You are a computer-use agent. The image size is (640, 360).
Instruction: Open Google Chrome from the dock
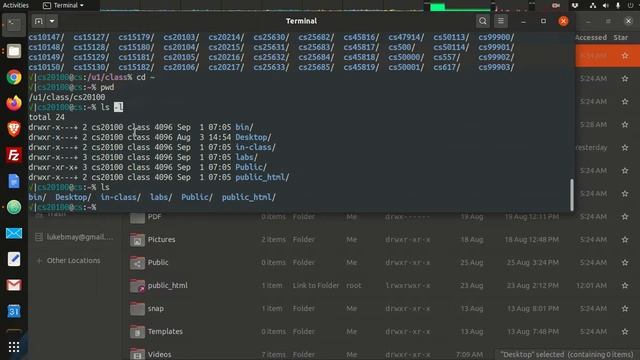pyautogui.click(x=14, y=77)
